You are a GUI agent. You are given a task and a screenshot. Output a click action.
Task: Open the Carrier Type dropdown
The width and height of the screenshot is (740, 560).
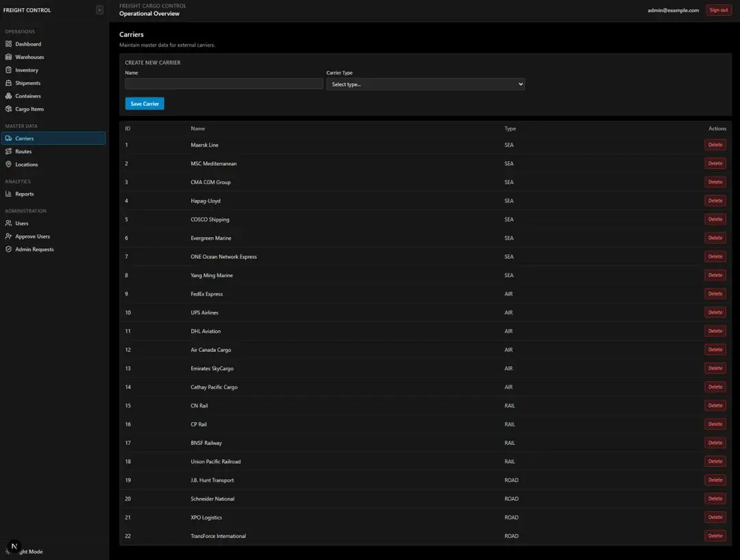[425, 84]
